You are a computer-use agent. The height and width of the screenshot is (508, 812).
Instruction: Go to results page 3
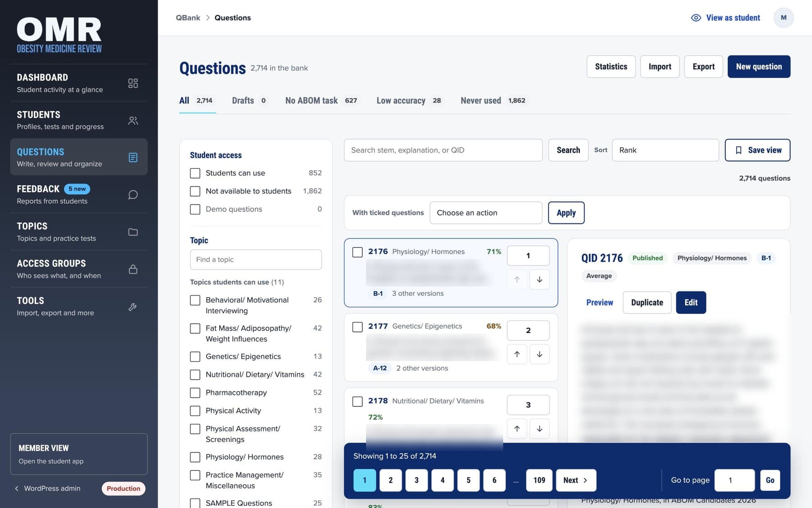click(x=416, y=480)
